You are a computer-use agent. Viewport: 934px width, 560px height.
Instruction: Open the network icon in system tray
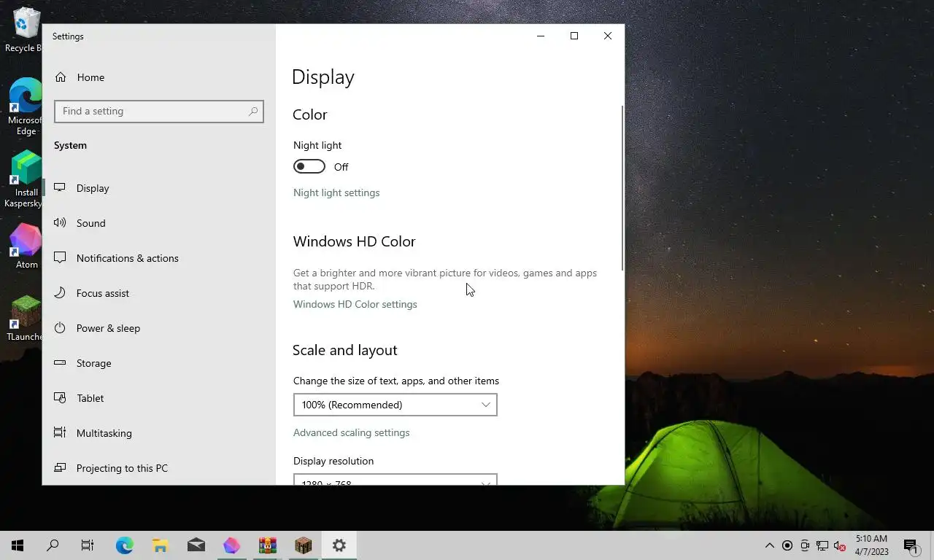point(822,545)
